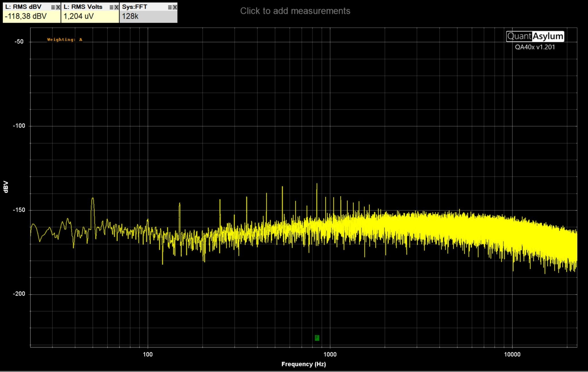Click the 1,204 uV reading
Image resolution: width=588 pixels, height=372 pixels.
coord(78,16)
